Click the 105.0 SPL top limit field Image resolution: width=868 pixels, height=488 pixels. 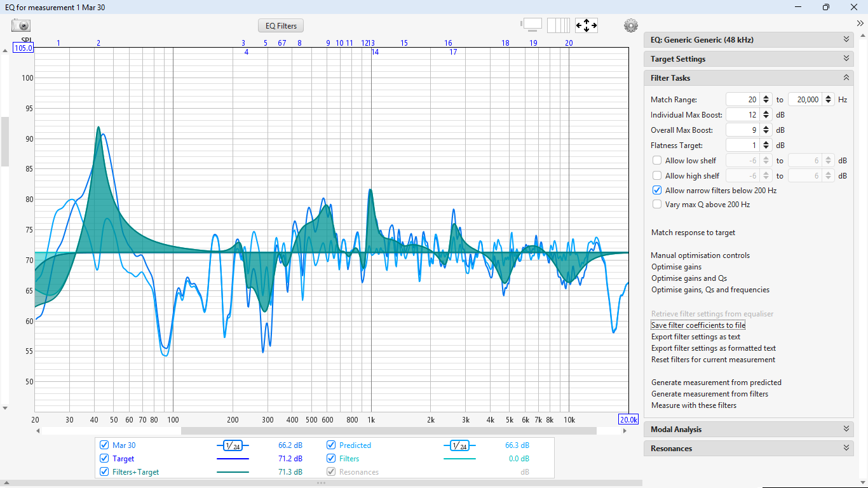23,48
